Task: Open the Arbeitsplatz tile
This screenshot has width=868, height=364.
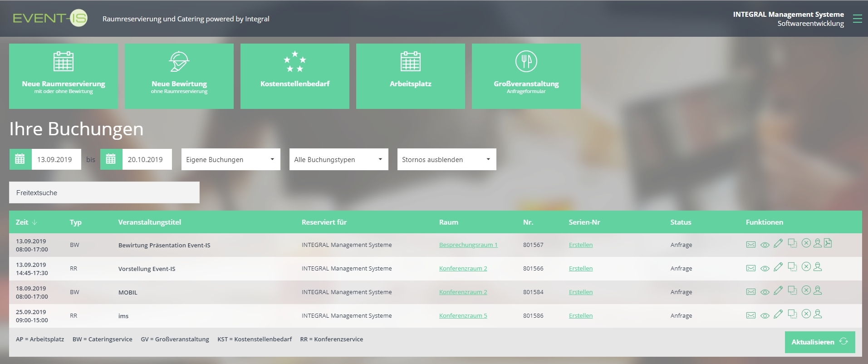Action: tap(411, 76)
